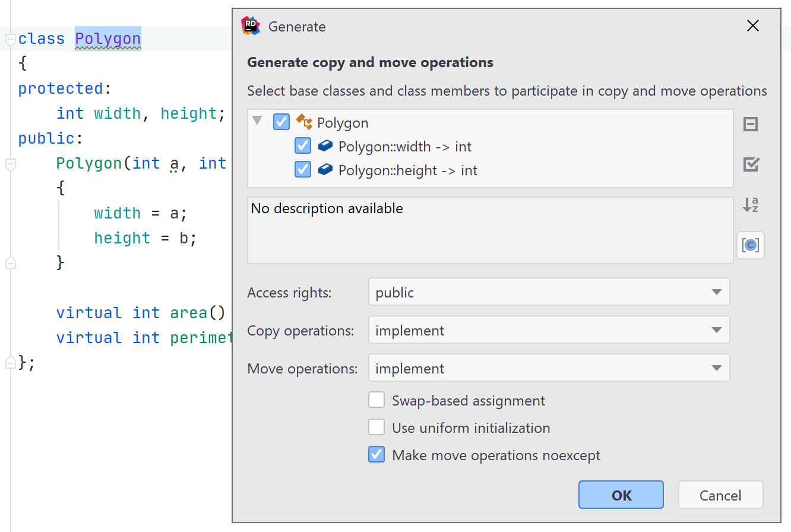Click the No description available area
Image resolution: width=791 pixels, height=532 pixels.
click(490, 230)
